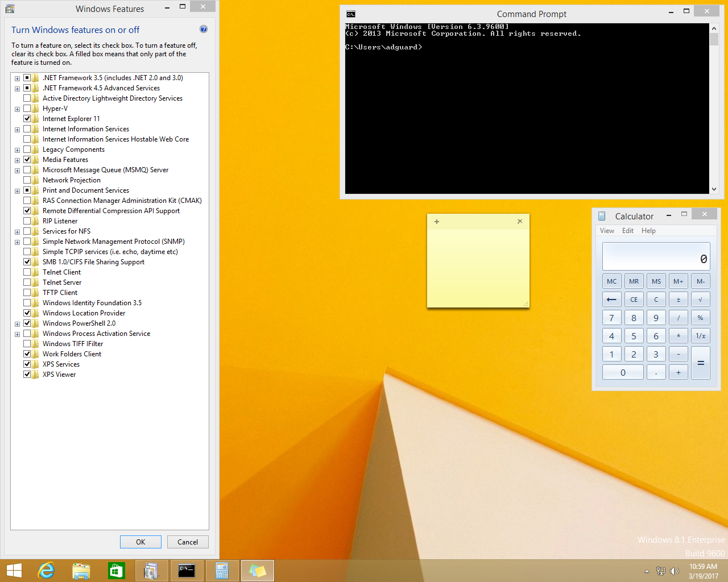Click Calculator MC memory clear button

(612, 281)
